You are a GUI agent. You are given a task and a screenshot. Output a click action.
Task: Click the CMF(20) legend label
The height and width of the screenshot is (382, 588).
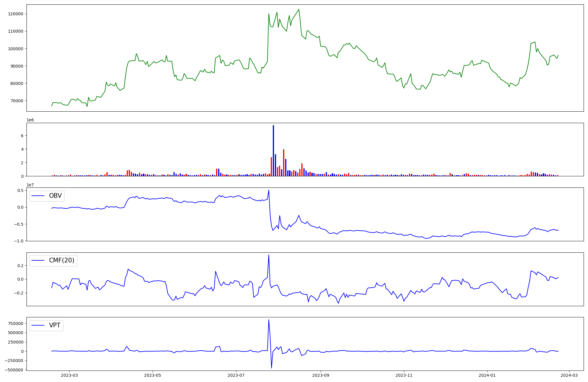point(61,260)
